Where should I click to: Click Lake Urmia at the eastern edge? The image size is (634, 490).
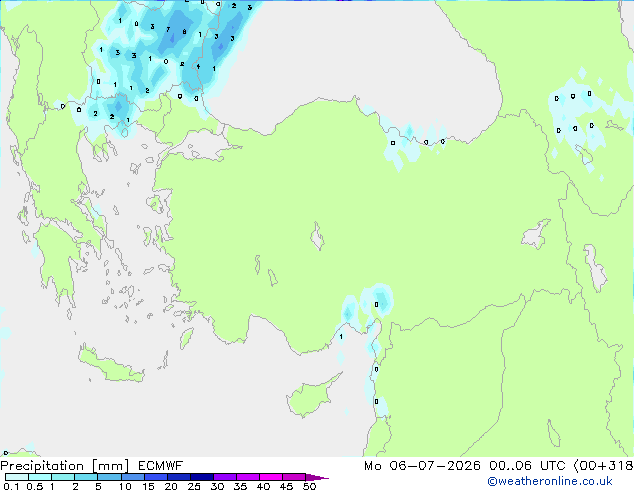point(594,268)
